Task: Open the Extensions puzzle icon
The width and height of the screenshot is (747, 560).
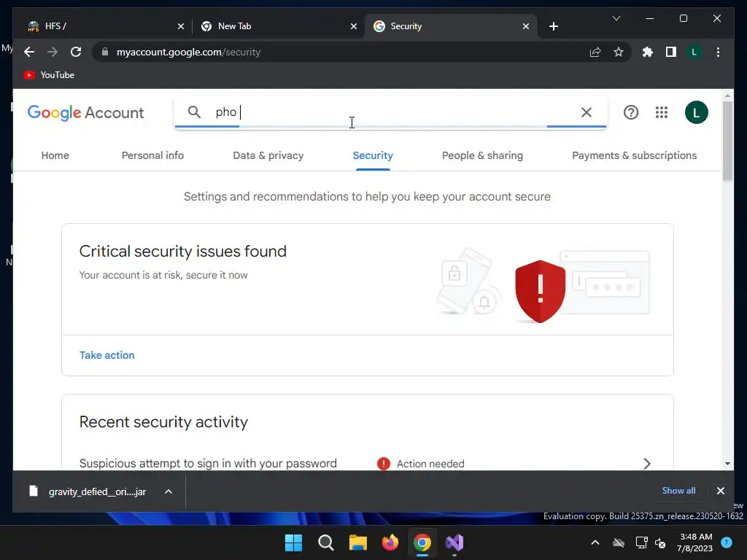Action: 648,52
